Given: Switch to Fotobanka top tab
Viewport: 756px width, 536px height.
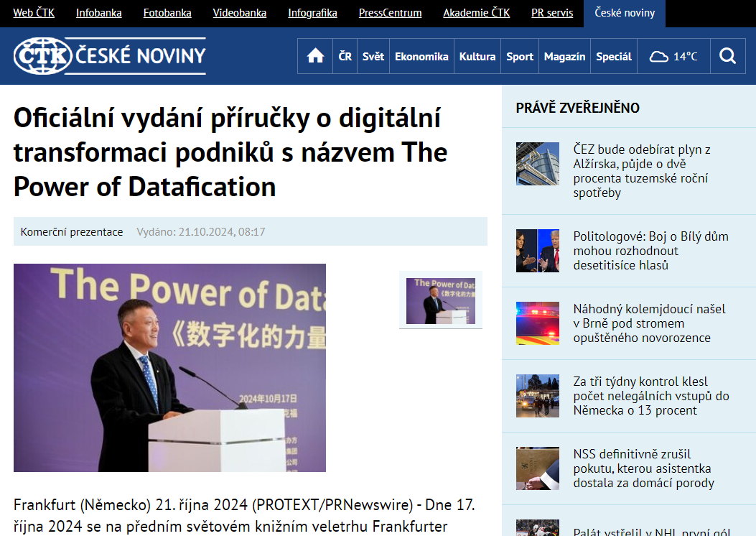Looking at the screenshot, I should coord(167,13).
